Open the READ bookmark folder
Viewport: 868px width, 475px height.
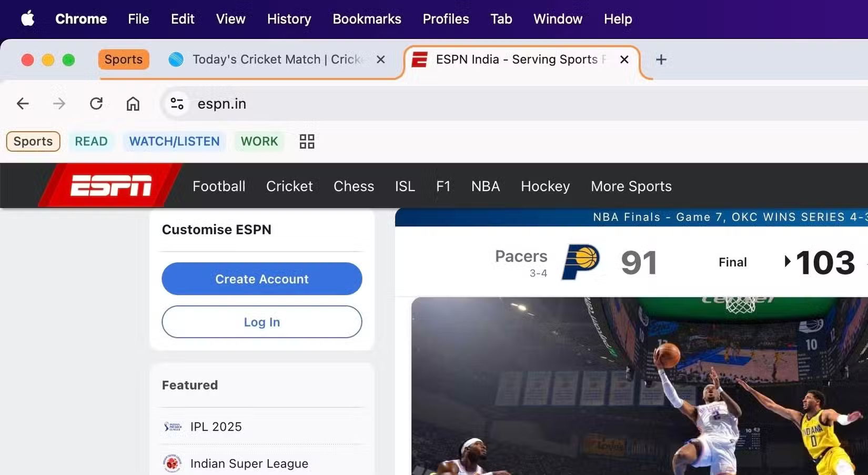91,141
